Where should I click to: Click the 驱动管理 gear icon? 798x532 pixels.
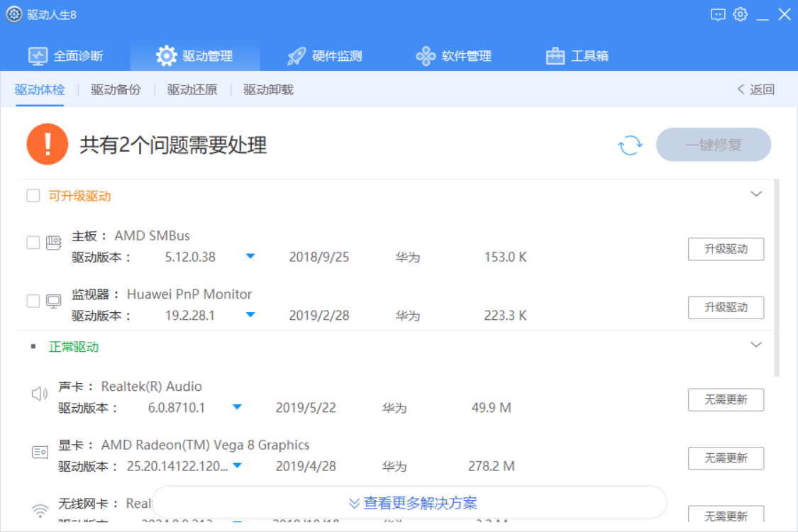[x=167, y=56]
